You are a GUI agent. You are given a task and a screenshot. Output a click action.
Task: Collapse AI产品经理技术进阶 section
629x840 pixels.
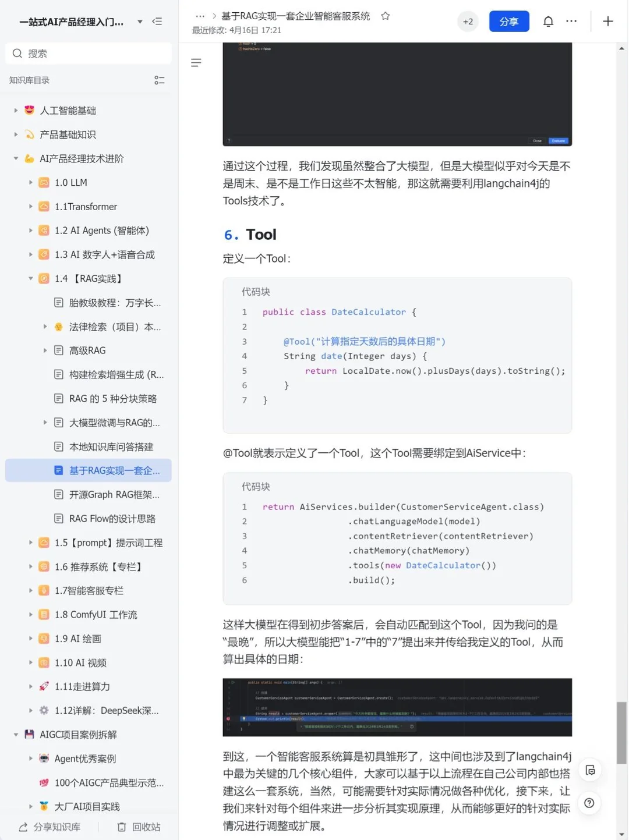click(16, 158)
